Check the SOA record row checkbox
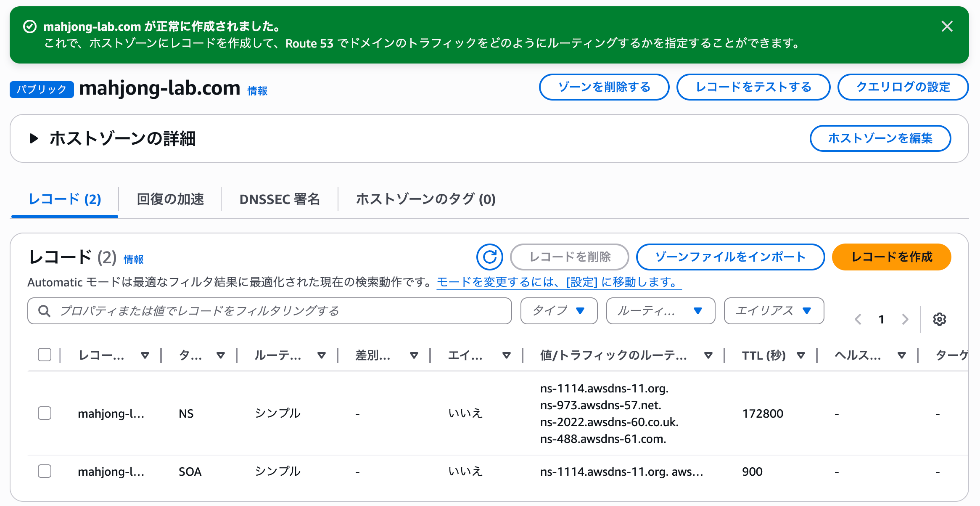 pyautogui.click(x=45, y=471)
